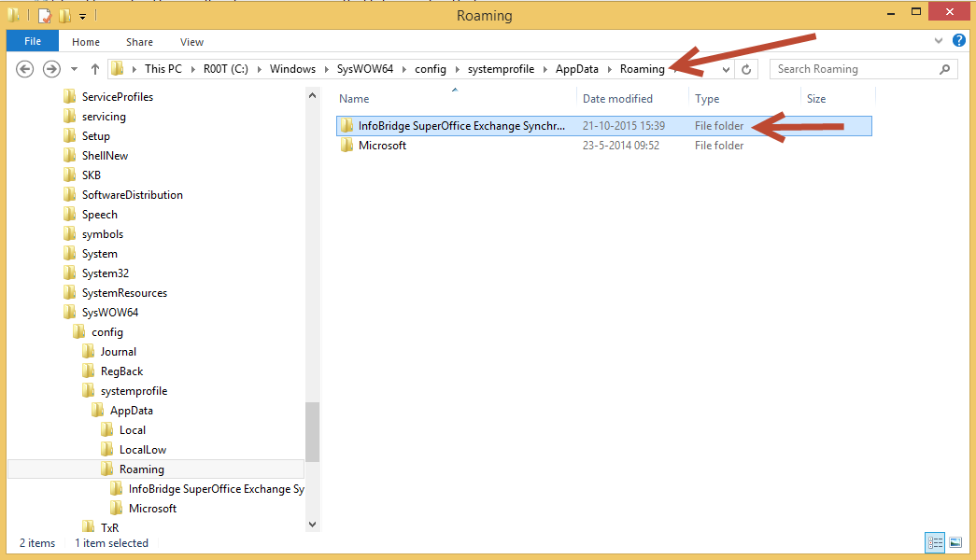Expand the breadcrumb arrow after This PC

click(193, 69)
